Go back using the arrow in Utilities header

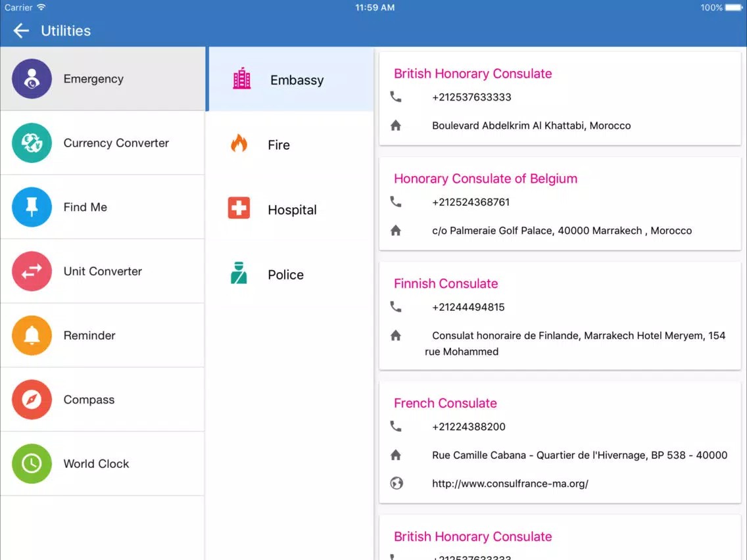(x=21, y=30)
